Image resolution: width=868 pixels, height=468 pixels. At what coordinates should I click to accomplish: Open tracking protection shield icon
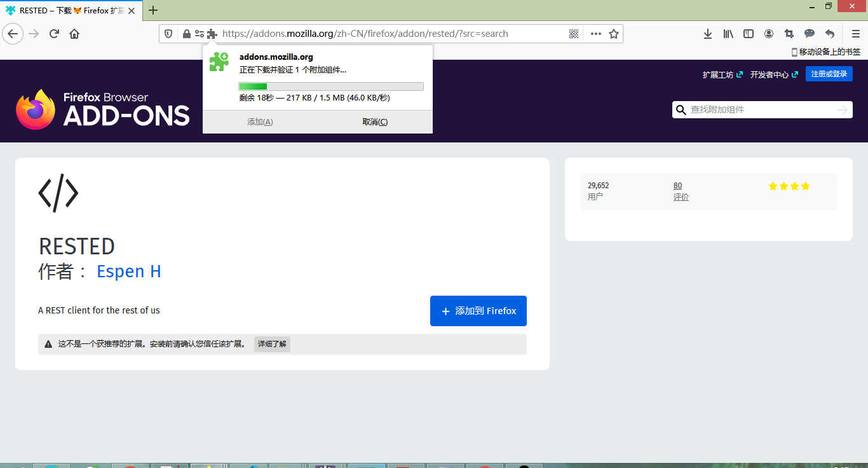coord(168,34)
